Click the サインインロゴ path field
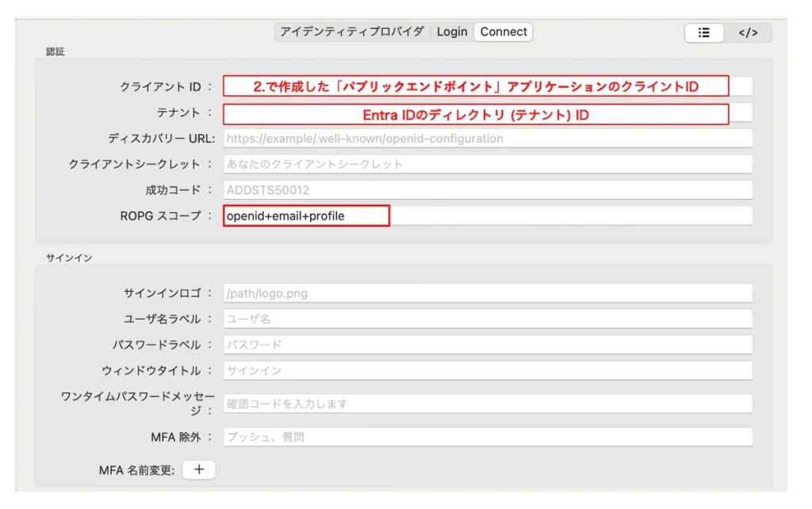 tap(487, 293)
